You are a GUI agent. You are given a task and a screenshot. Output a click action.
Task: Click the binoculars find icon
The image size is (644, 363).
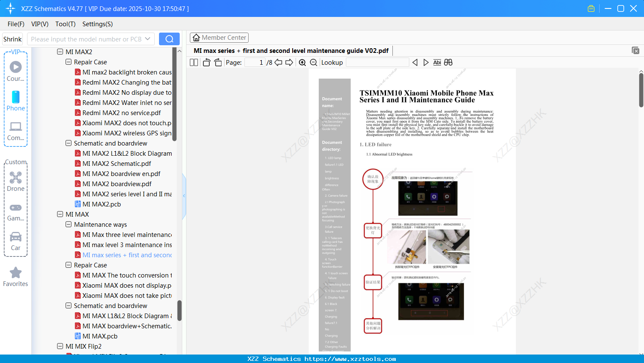[448, 62]
